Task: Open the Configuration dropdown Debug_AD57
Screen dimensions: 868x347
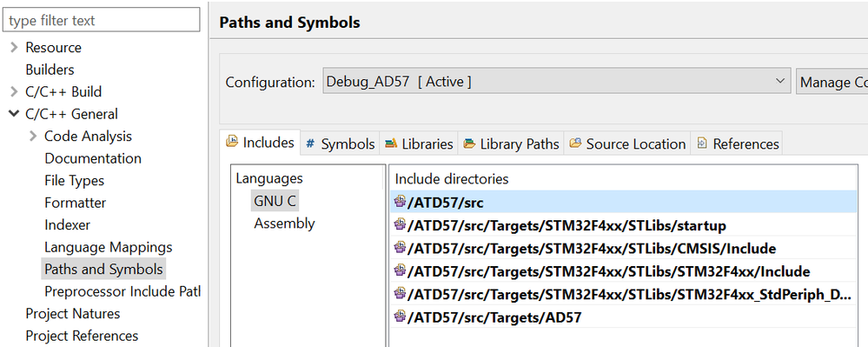Action: (x=557, y=82)
